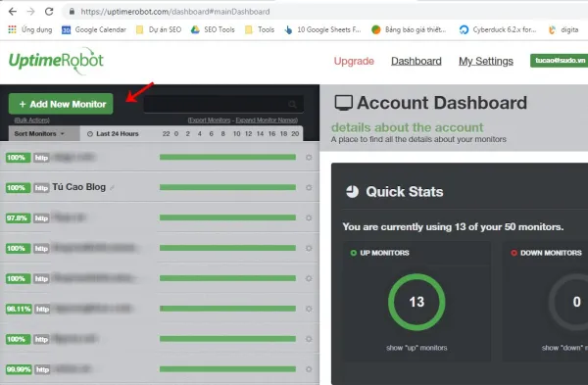Click the 99.99% uptime badge

tap(19, 369)
